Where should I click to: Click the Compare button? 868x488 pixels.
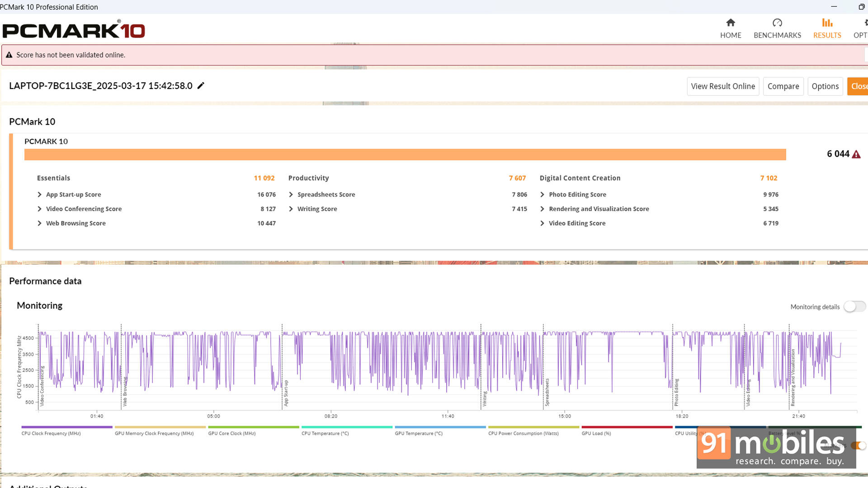(783, 86)
